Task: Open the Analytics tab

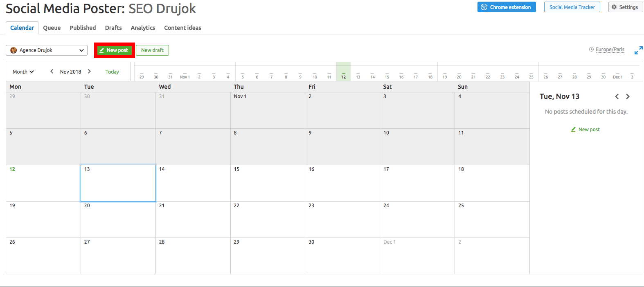Action: 143,28
